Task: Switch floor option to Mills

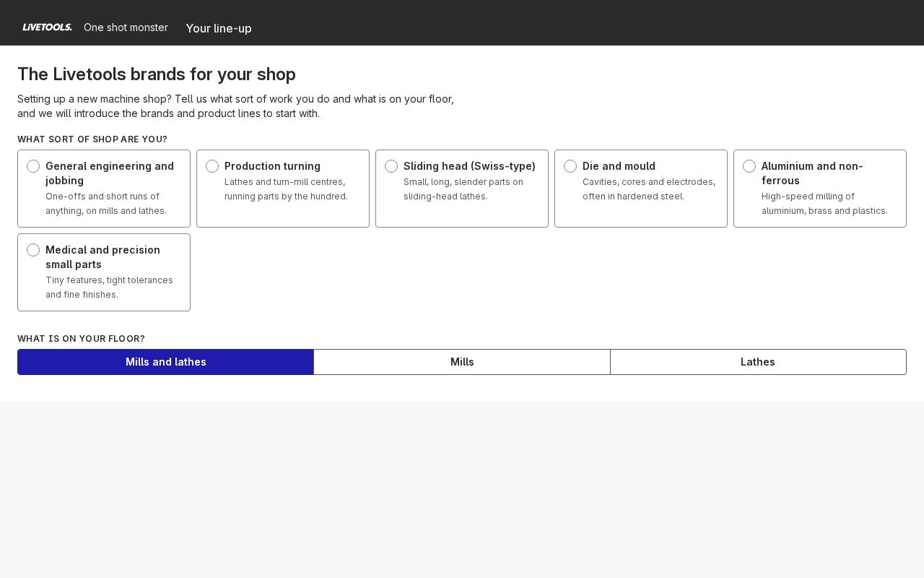Action: point(462,362)
